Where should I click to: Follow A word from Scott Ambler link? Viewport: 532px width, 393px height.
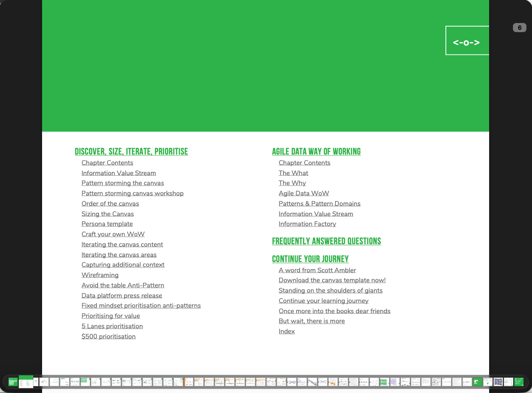(x=317, y=270)
